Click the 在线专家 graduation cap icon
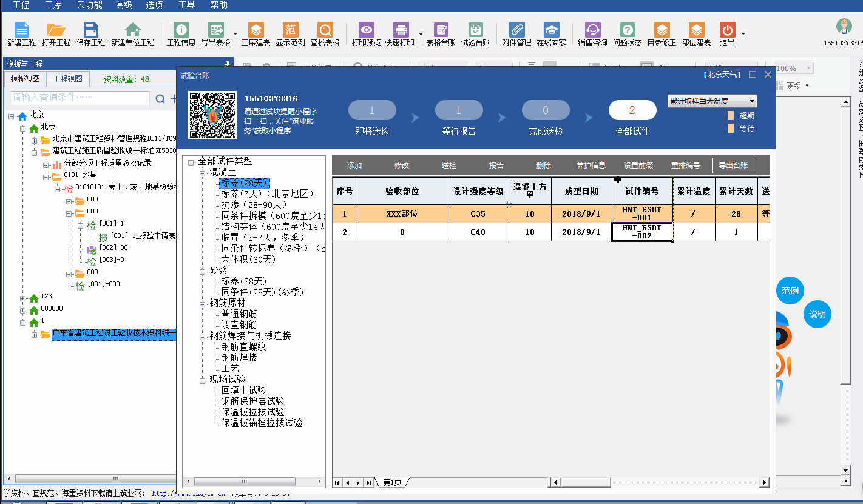863x504 pixels. [551, 30]
